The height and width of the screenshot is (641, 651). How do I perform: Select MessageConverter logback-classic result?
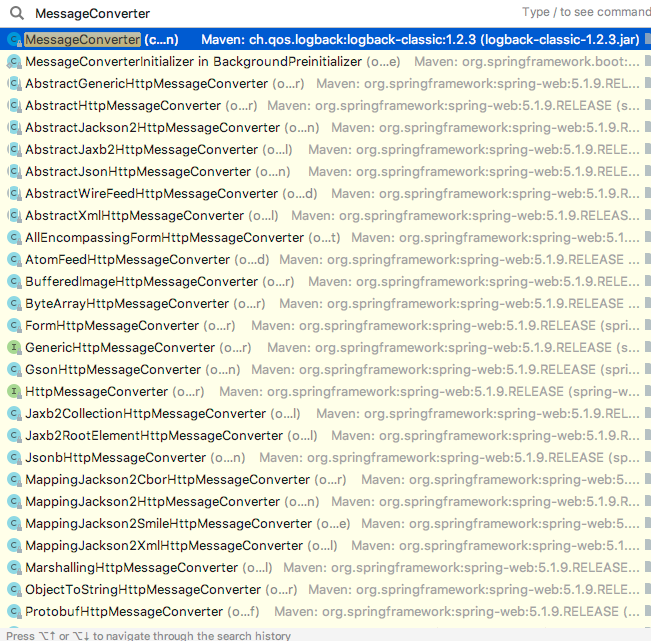click(326, 39)
